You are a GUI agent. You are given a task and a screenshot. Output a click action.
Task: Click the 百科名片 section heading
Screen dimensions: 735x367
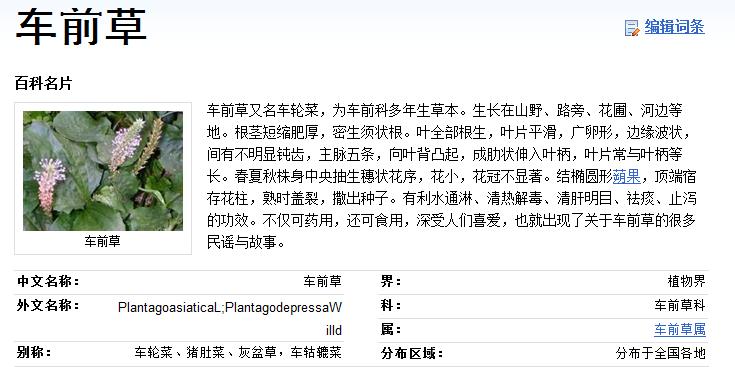coord(44,84)
